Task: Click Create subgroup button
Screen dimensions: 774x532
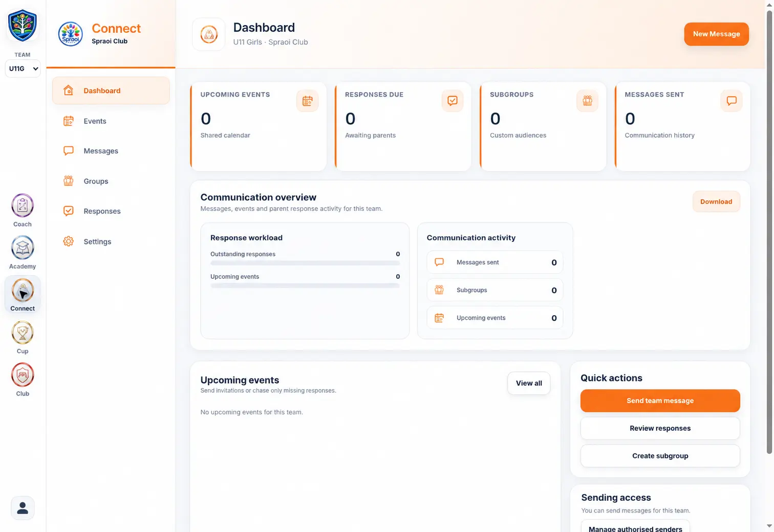Action: pyautogui.click(x=660, y=456)
